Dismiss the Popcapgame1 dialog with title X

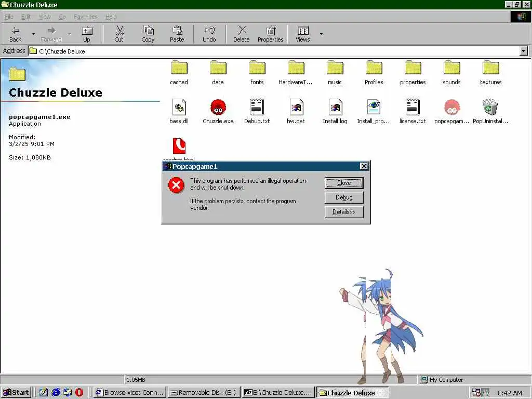(364, 166)
